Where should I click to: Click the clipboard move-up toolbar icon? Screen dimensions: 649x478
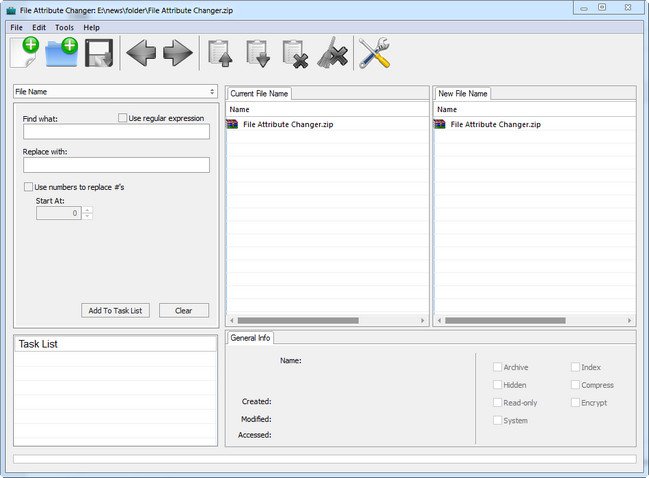[220, 53]
